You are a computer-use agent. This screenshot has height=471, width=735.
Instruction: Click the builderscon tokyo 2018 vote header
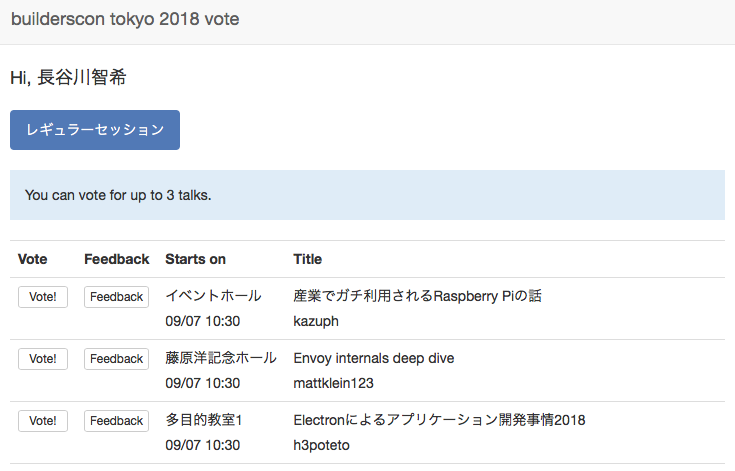click(x=125, y=20)
